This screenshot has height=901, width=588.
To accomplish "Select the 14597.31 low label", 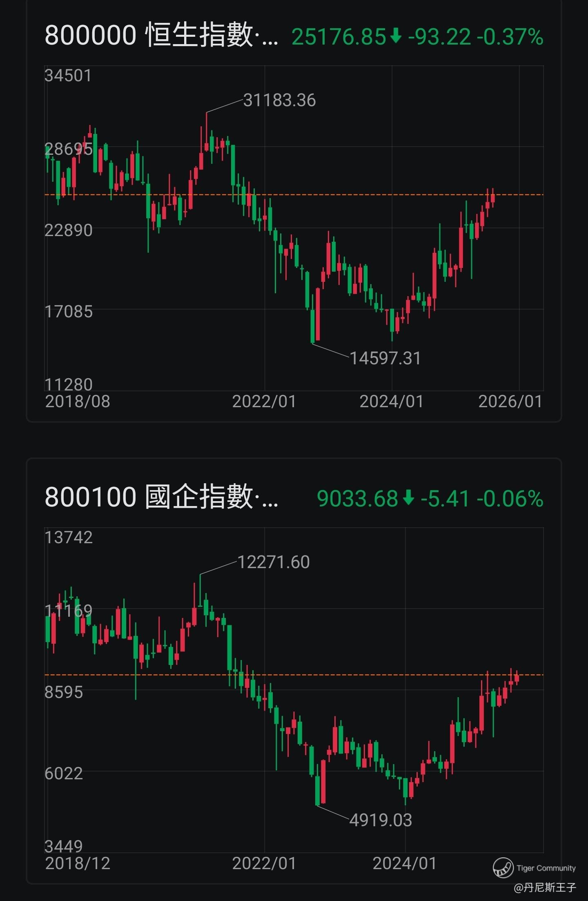I will click(385, 358).
